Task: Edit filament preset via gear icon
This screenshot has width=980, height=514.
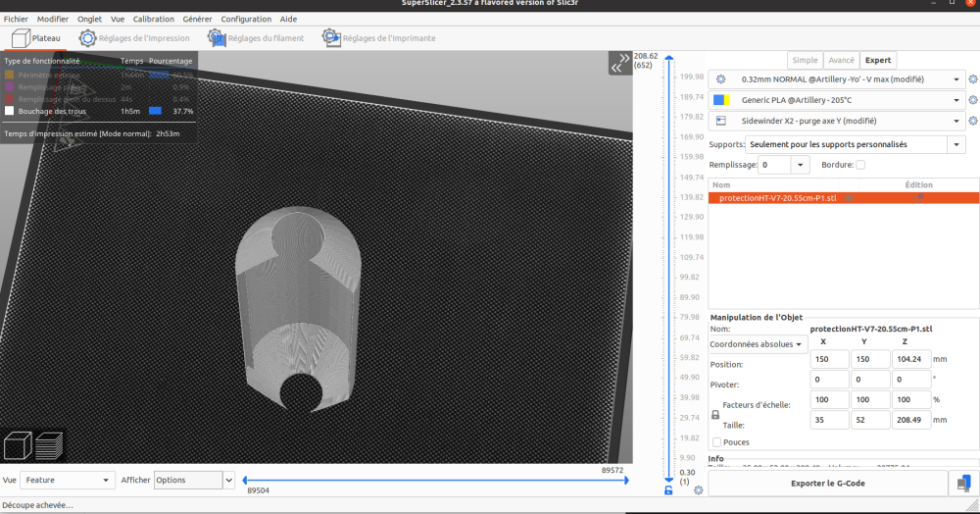Action: (973, 100)
